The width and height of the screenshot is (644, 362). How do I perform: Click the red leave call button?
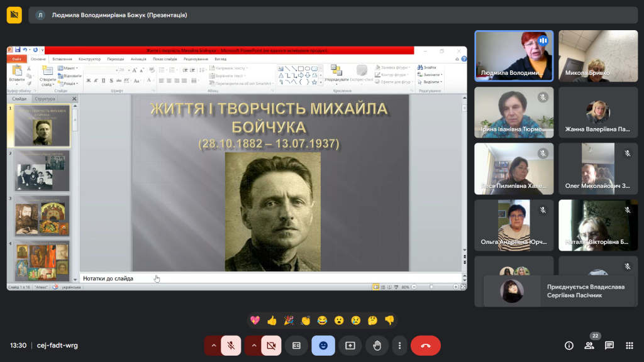[x=425, y=345]
